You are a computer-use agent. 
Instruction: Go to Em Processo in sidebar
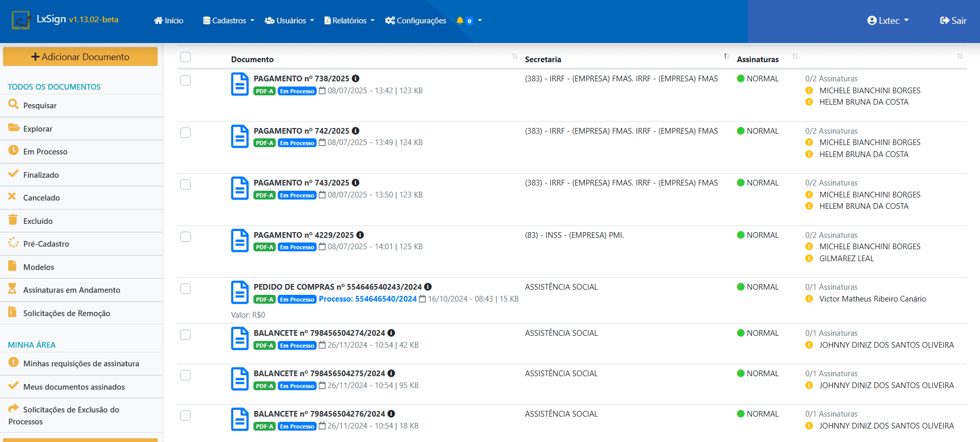(x=45, y=152)
